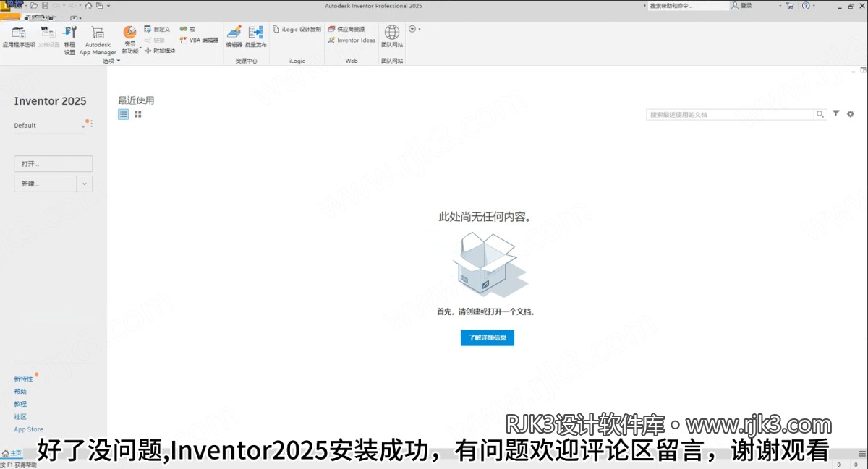Click the 新建... new button
This screenshot has height=469, width=868.
(x=46, y=184)
